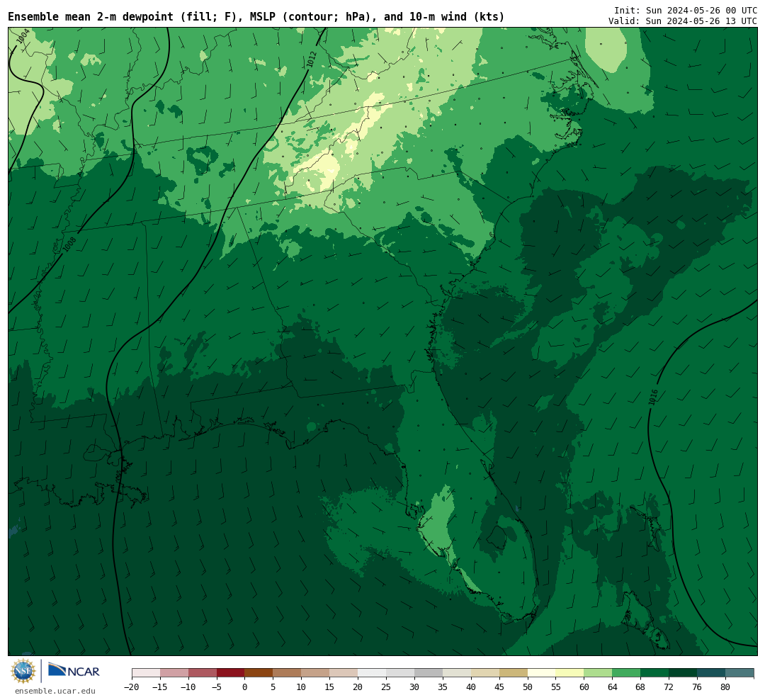Pick the legend swatch between 20 and 25
This screenshot has width=765, height=700.
tap(373, 672)
